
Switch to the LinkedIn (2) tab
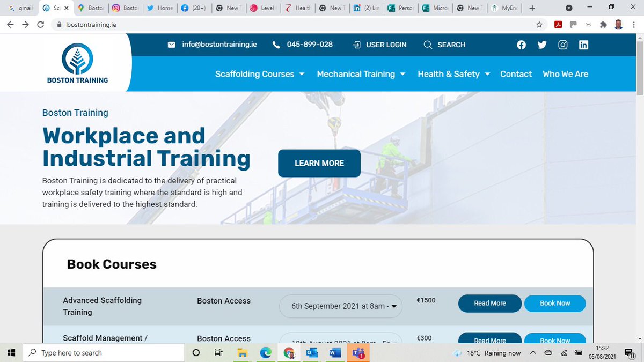click(x=367, y=8)
